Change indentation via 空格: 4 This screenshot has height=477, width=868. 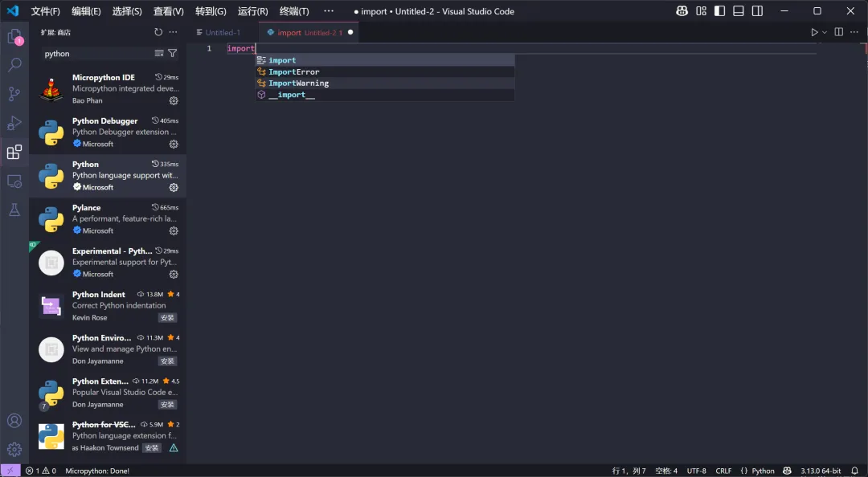pyautogui.click(x=666, y=471)
